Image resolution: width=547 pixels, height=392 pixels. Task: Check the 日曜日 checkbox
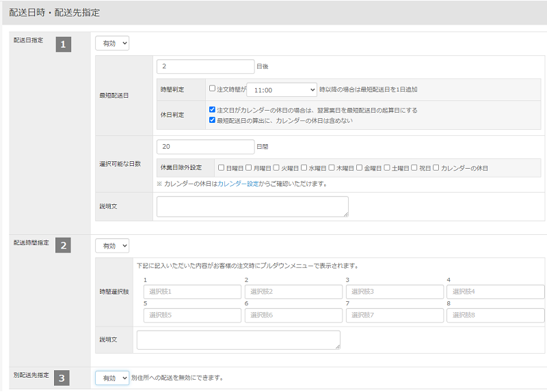pyautogui.click(x=221, y=168)
